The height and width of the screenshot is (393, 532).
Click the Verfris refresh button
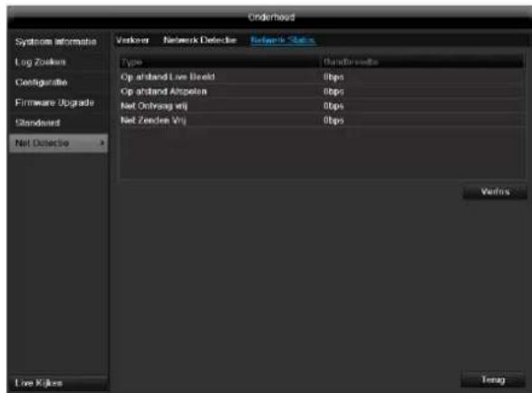pos(495,192)
